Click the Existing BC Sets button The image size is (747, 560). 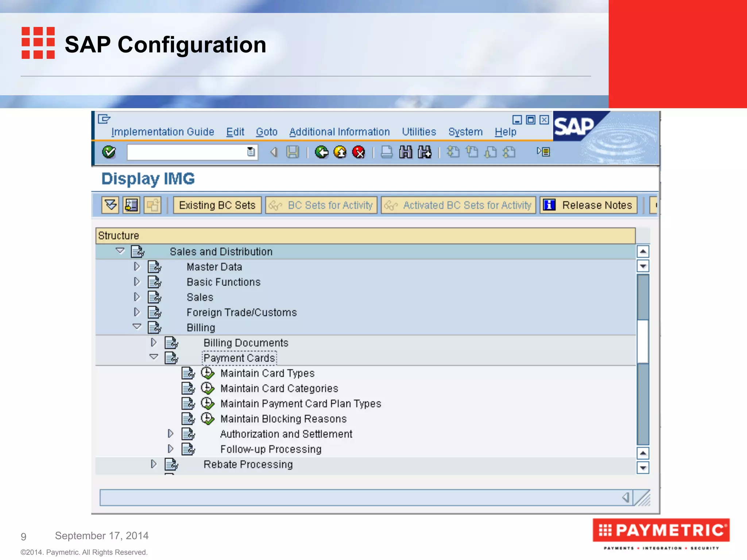[x=217, y=205]
